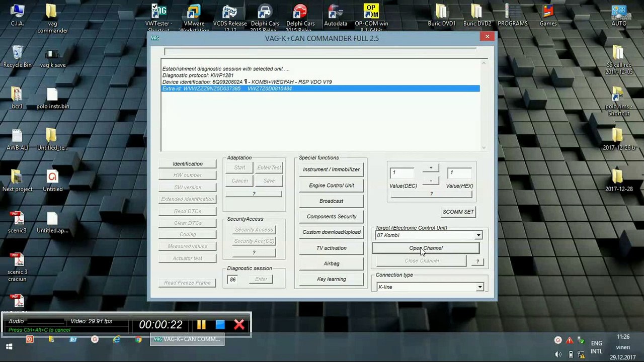
Task: Open the Engine Control Unit function
Action: 331,186
